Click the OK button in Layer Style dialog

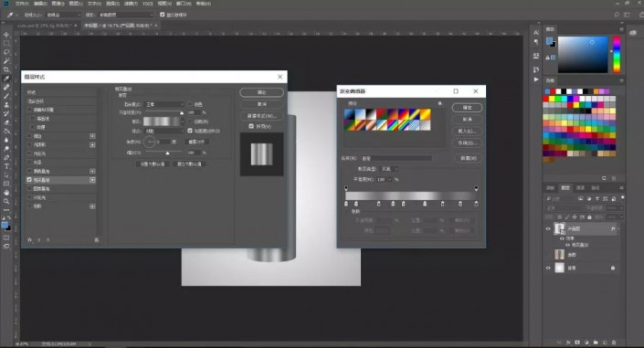point(261,92)
